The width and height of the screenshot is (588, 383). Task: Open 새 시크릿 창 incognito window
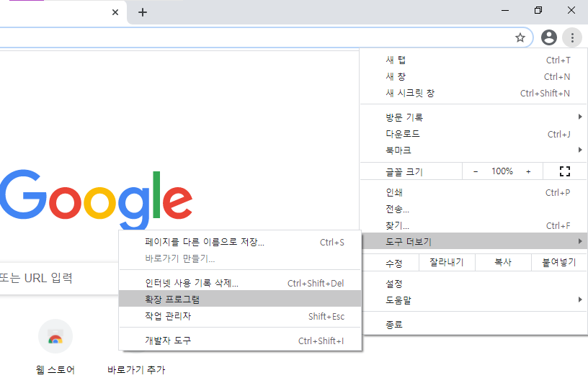click(473, 93)
